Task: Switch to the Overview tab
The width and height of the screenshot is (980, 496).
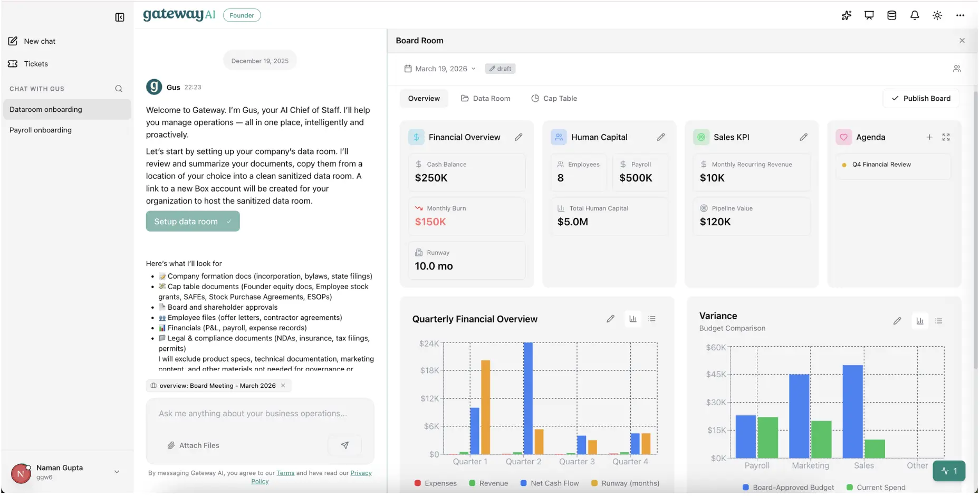Action: click(424, 99)
